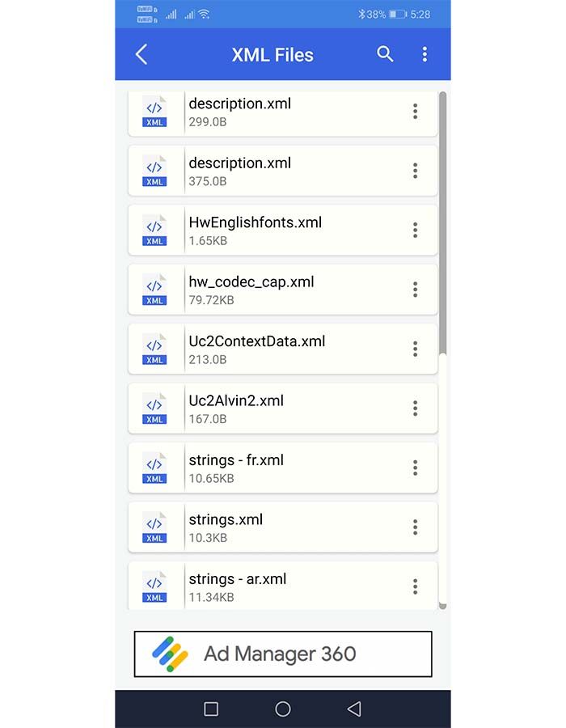Tap XML icon for HwEnglishfonts.xml
The width and height of the screenshot is (566, 728).
154,230
